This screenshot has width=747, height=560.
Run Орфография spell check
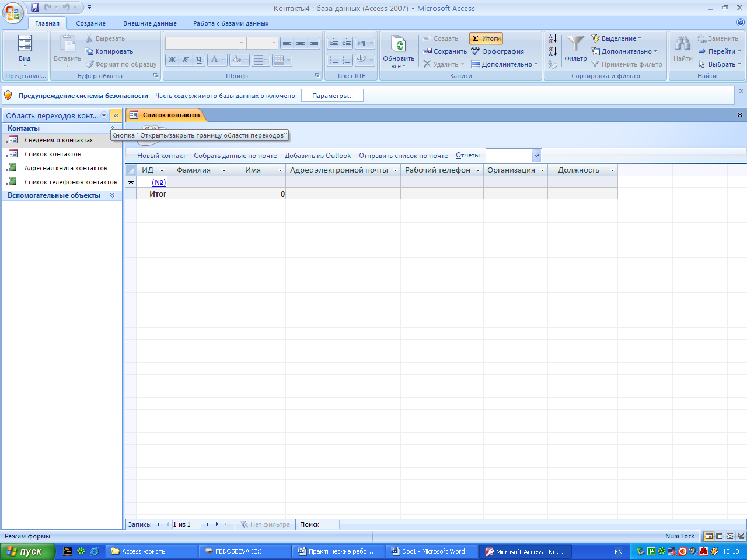pyautogui.click(x=498, y=51)
